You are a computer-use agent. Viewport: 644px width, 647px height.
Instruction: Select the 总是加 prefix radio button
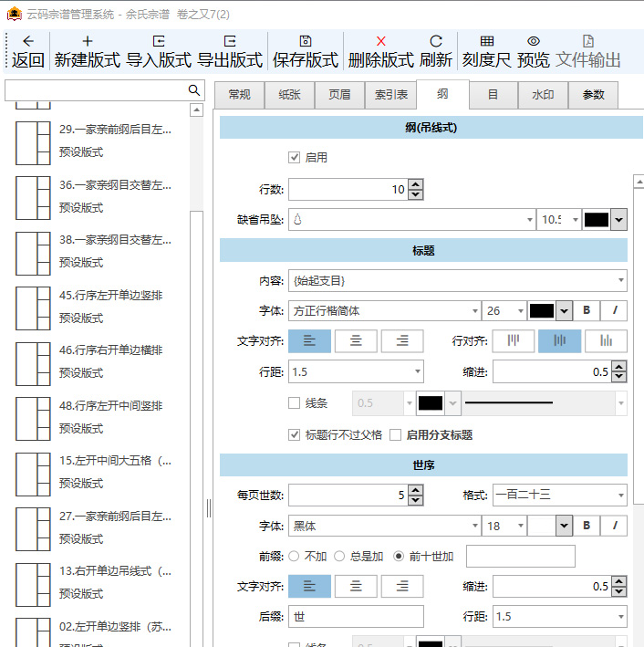(x=339, y=556)
